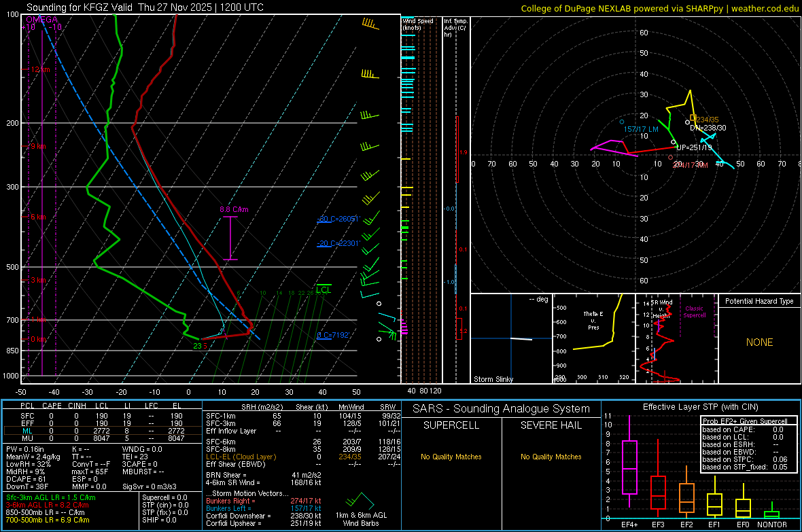Click the 'SARS - Sounding Analogue System' heading

coord(501,409)
